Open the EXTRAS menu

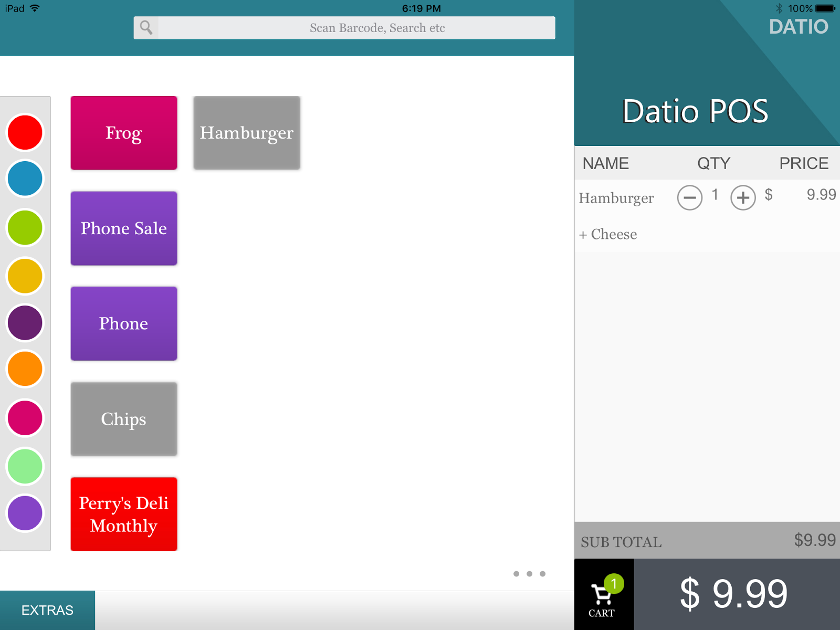pos(46,610)
